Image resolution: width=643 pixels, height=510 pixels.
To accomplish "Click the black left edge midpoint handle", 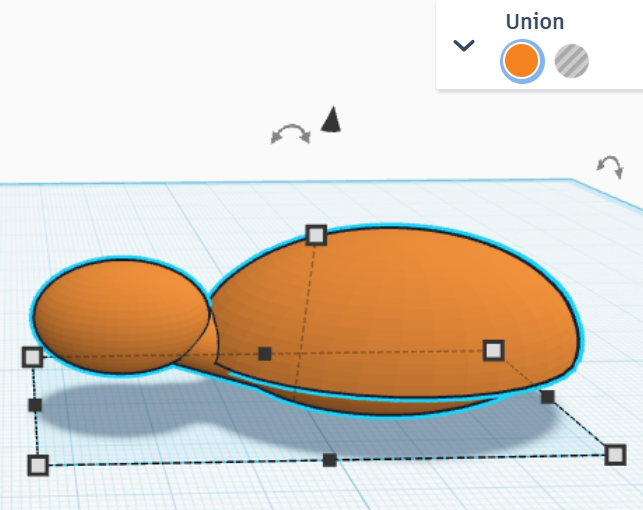I will [35, 405].
